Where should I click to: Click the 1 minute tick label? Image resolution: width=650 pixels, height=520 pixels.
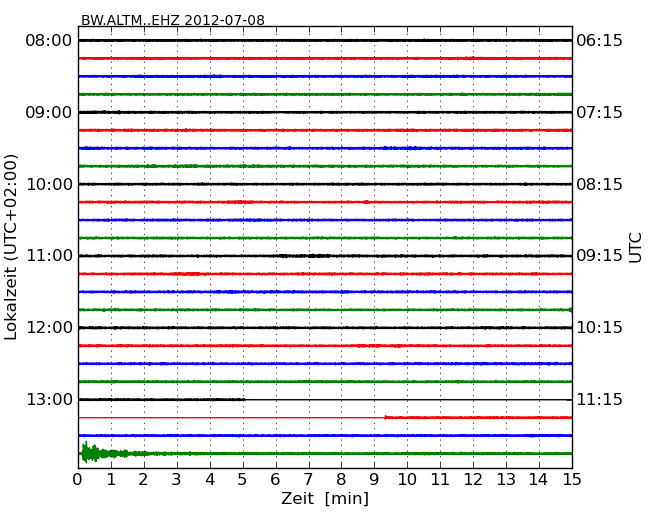[111, 480]
